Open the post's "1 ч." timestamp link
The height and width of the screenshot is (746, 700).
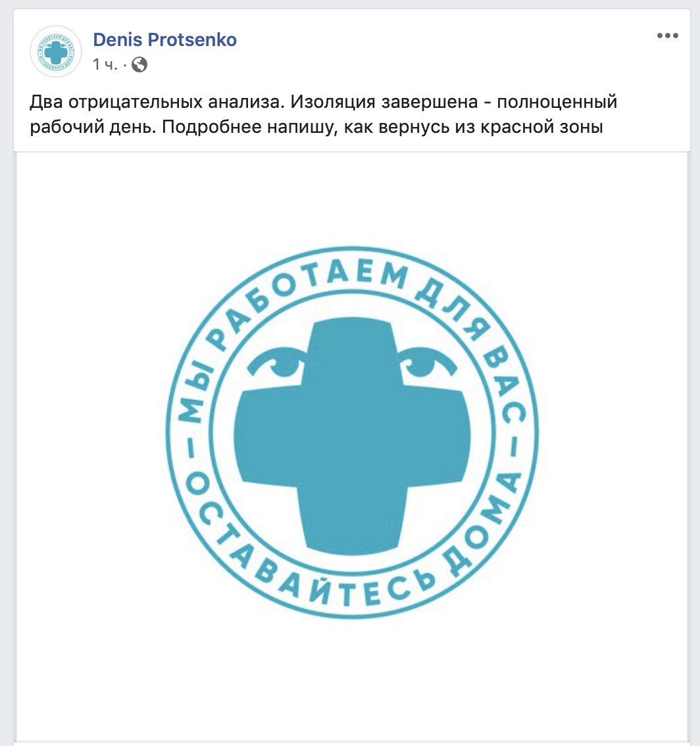(x=105, y=64)
